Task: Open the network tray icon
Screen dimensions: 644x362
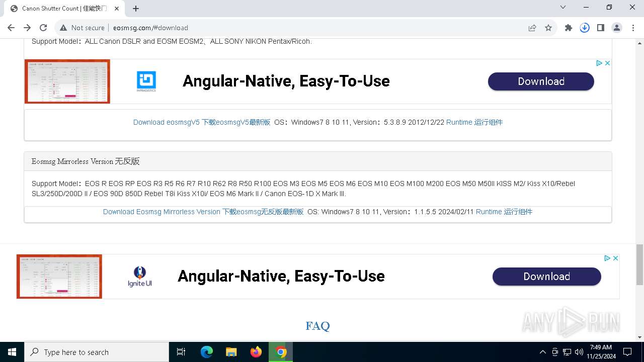Action: (567, 352)
